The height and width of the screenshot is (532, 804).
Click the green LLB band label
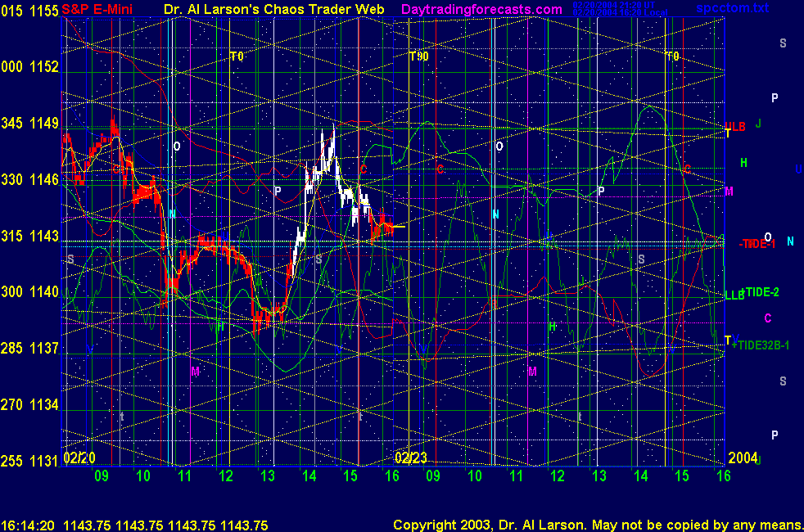734,295
